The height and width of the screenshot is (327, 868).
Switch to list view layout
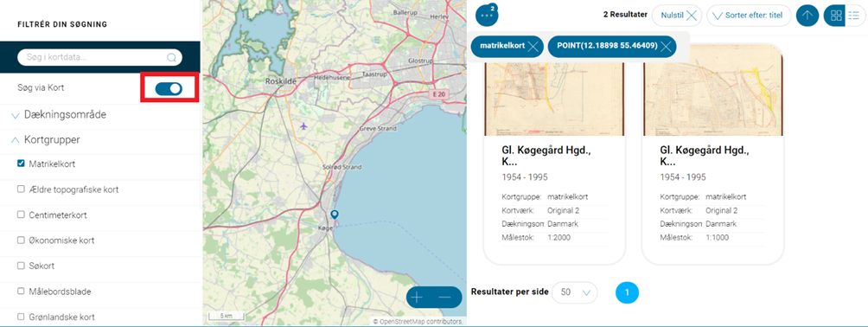pyautogui.click(x=853, y=16)
